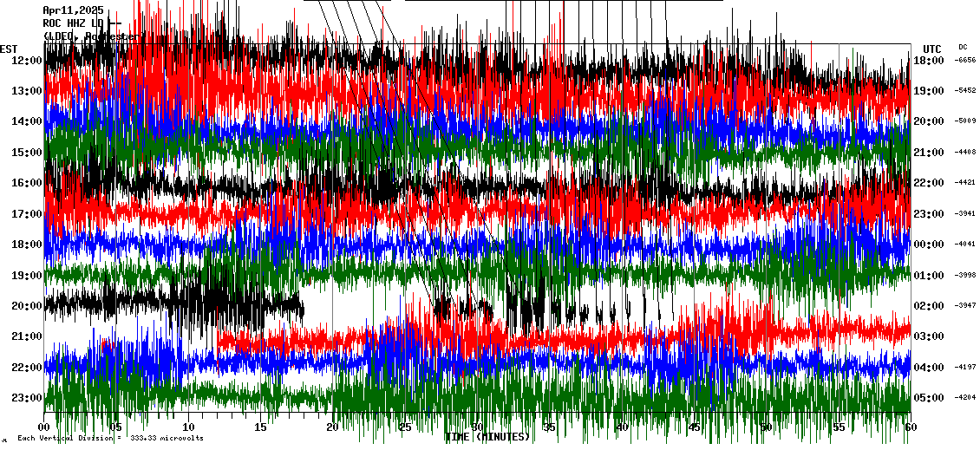Image resolution: width=980 pixels, height=450 pixels.
Task: Click the DC value "-4408"
Action: pos(965,152)
